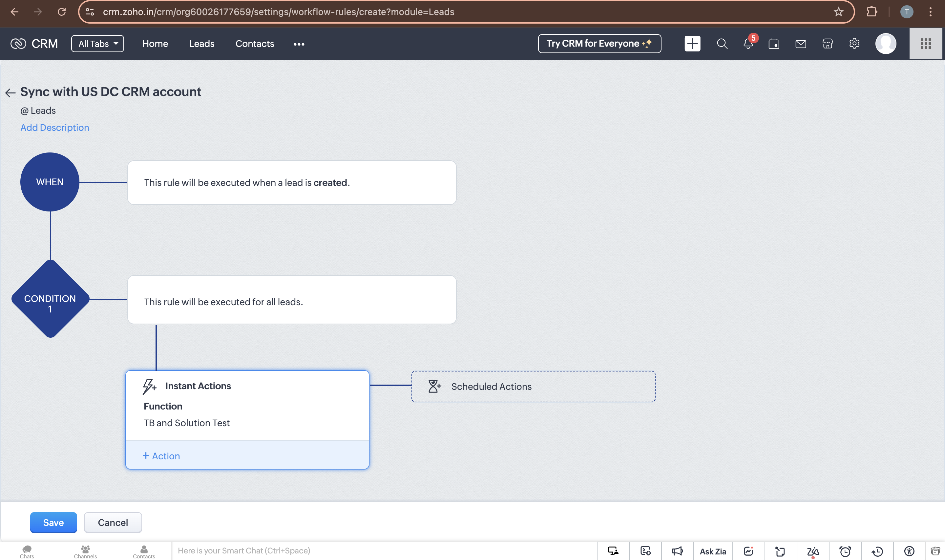Click the alarm clock reminders icon

click(845, 551)
